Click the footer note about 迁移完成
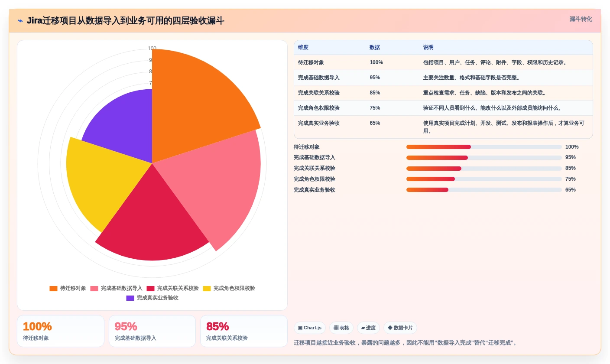Image resolution: width=610 pixels, height=364 pixels. [x=406, y=343]
